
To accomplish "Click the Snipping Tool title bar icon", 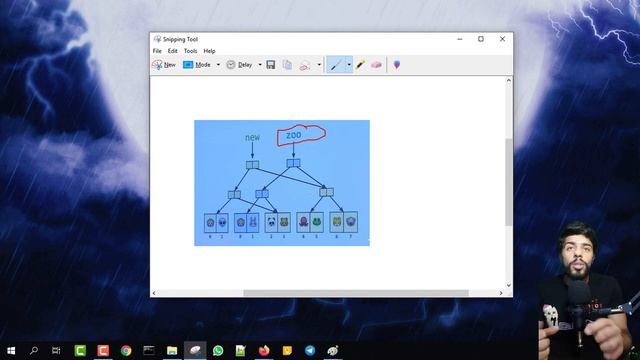I will (x=158, y=39).
